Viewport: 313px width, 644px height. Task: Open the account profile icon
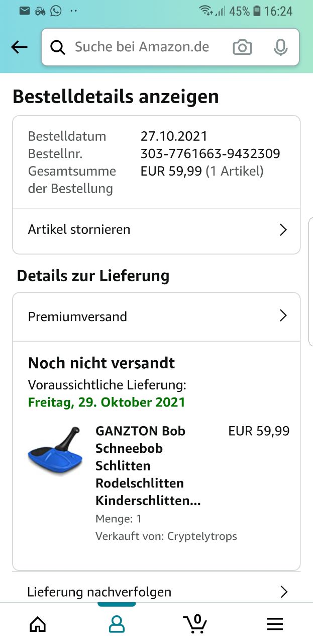click(117, 624)
